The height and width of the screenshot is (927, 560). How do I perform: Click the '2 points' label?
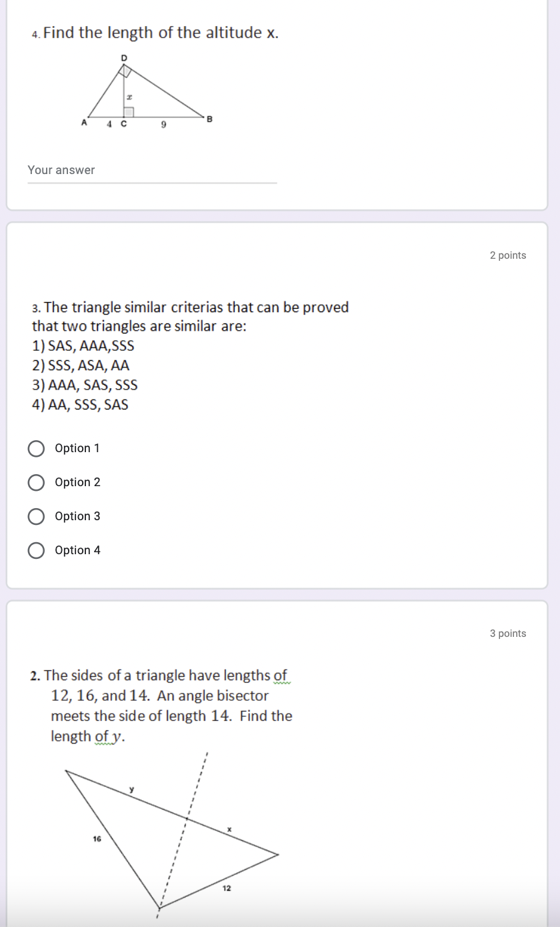(508, 255)
